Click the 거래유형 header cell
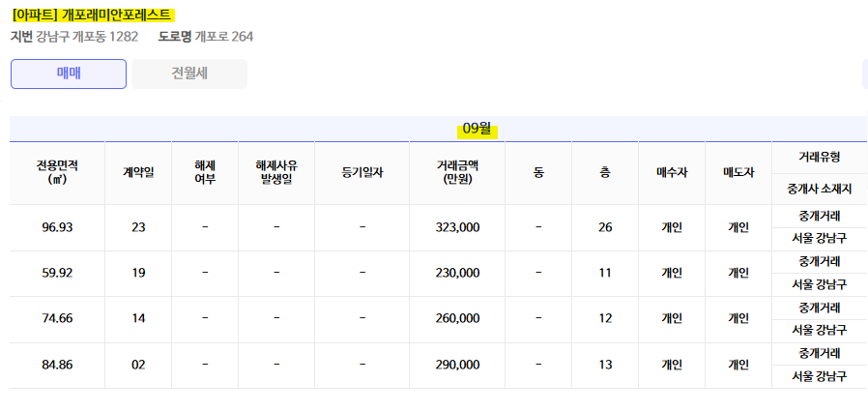Screen dimensions: 868x412 click(820, 157)
